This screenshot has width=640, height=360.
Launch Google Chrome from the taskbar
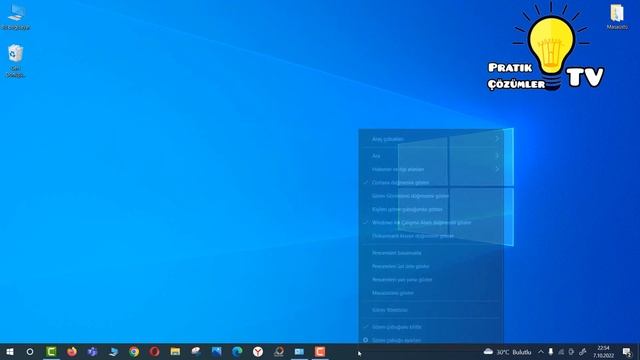click(x=134, y=351)
